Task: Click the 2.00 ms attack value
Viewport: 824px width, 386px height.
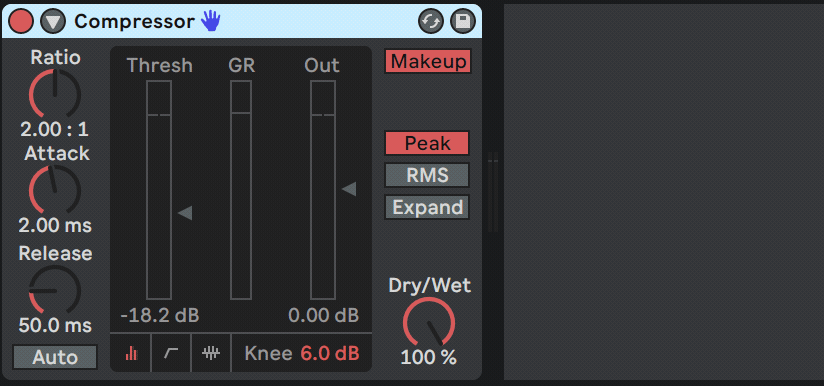Action: (55, 226)
